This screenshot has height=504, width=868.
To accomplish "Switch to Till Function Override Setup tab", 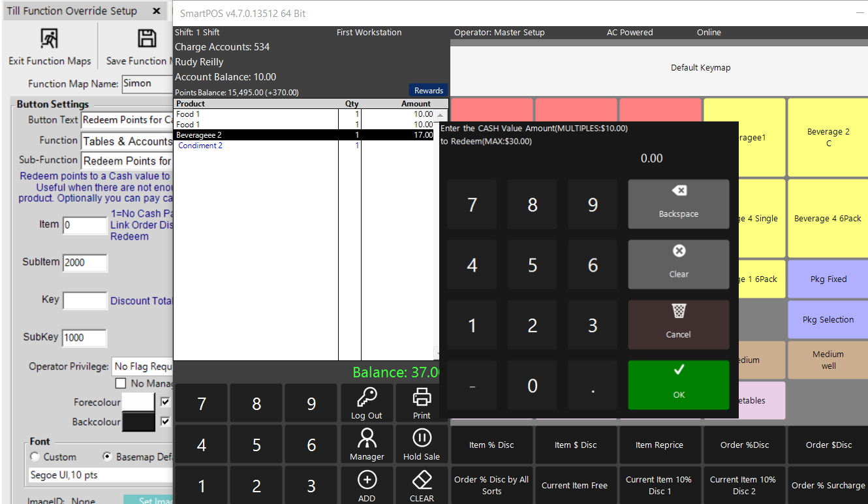I will 72,11.
